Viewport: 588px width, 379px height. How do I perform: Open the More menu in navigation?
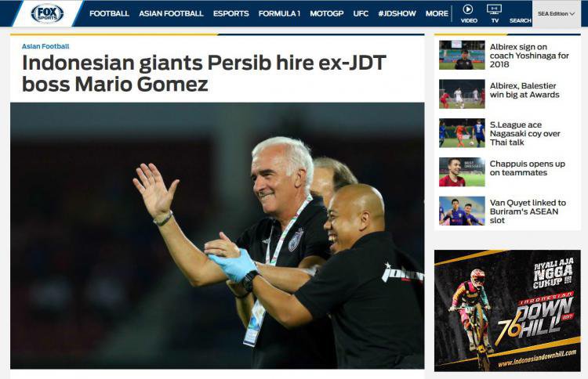point(437,13)
